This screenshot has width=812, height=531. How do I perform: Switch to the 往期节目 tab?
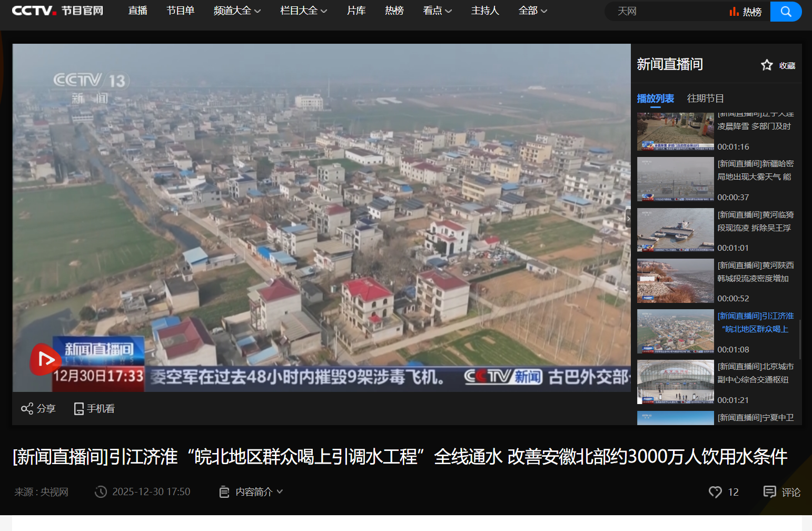[x=705, y=99]
